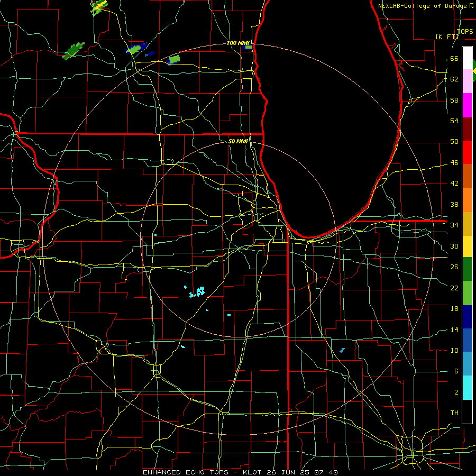Select the bright yellow legend swatch
The image size is (476, 476).
pos(467,246)
